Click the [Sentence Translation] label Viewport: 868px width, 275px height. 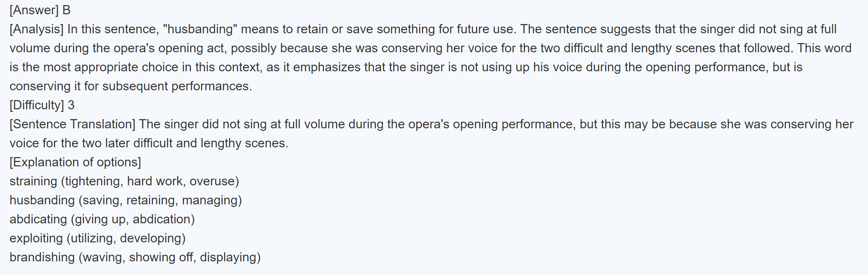click(72, 124)
